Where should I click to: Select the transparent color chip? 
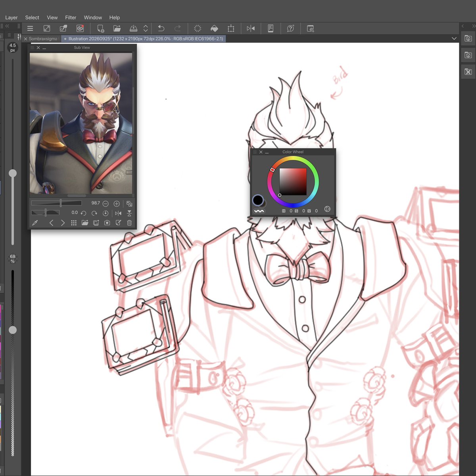pyautogui.click(x=259, y=211)
